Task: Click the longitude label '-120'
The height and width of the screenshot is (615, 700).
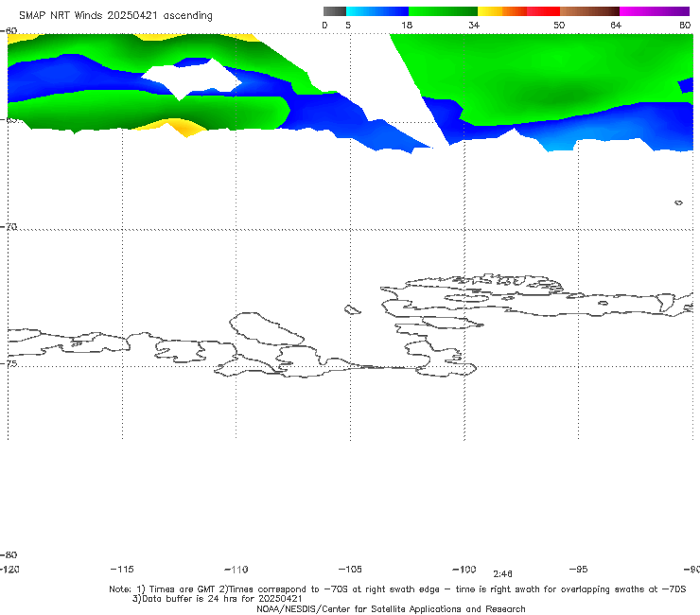Action: point(9,569)
